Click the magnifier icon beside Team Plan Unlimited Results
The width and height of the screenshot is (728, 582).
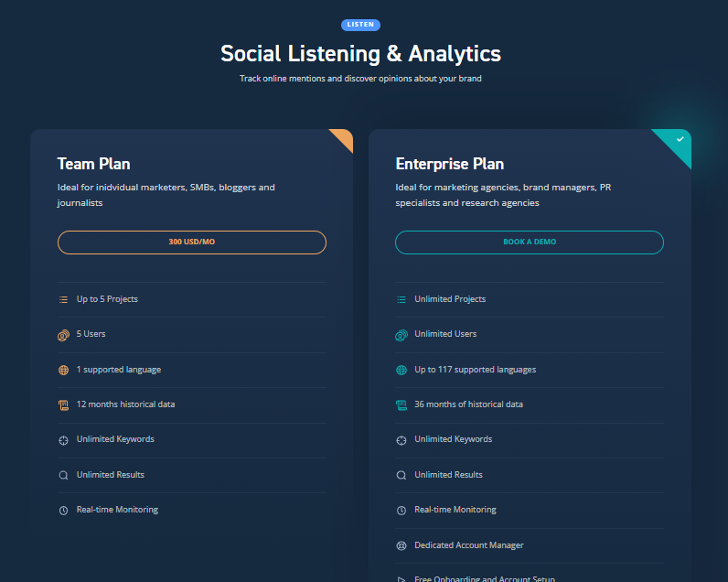tap(64, 475)
